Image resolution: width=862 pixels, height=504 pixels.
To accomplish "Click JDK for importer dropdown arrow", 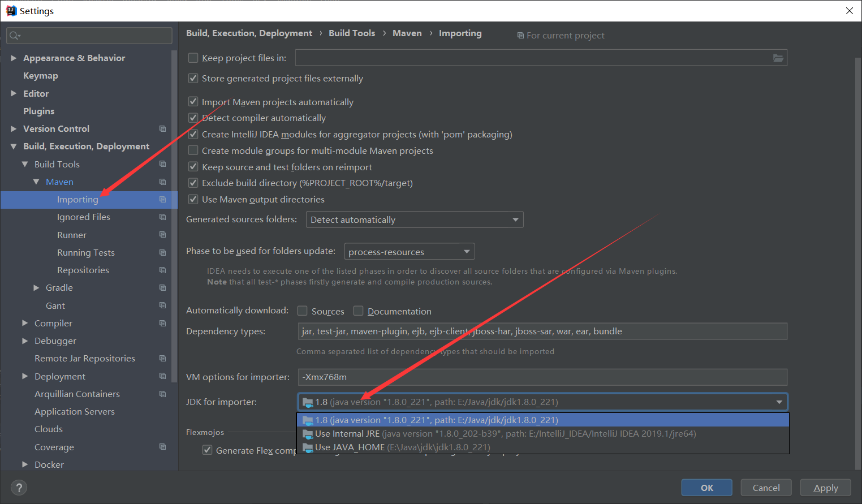I will (779, 402).
